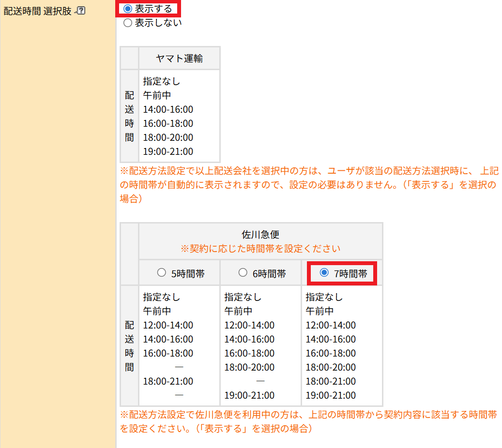Choose the 表示しない radio option
The width and height of the screenshot is (502, 448).
point(128,23)
